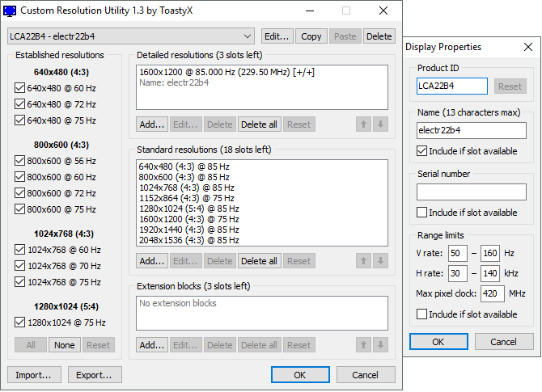Click the Max pixel clock field
Image resolution: width=542 pixels, height=392 pixels.
(492, 293)
